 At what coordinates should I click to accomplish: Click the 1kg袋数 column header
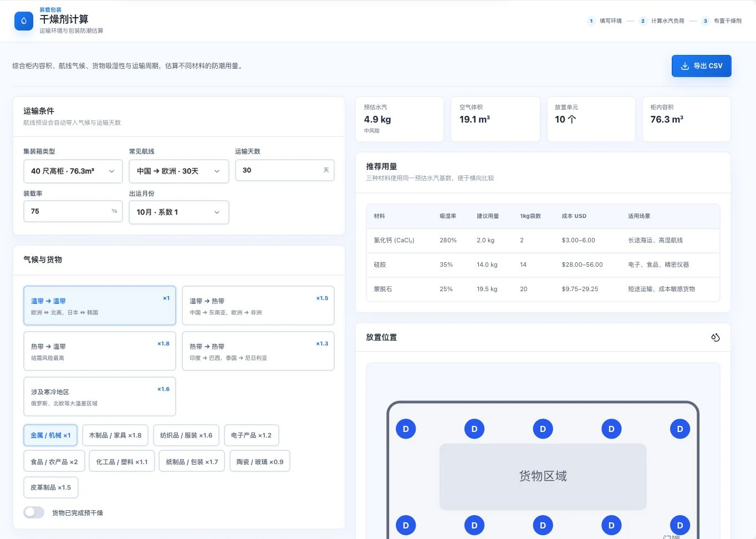[x=530, y=216]
